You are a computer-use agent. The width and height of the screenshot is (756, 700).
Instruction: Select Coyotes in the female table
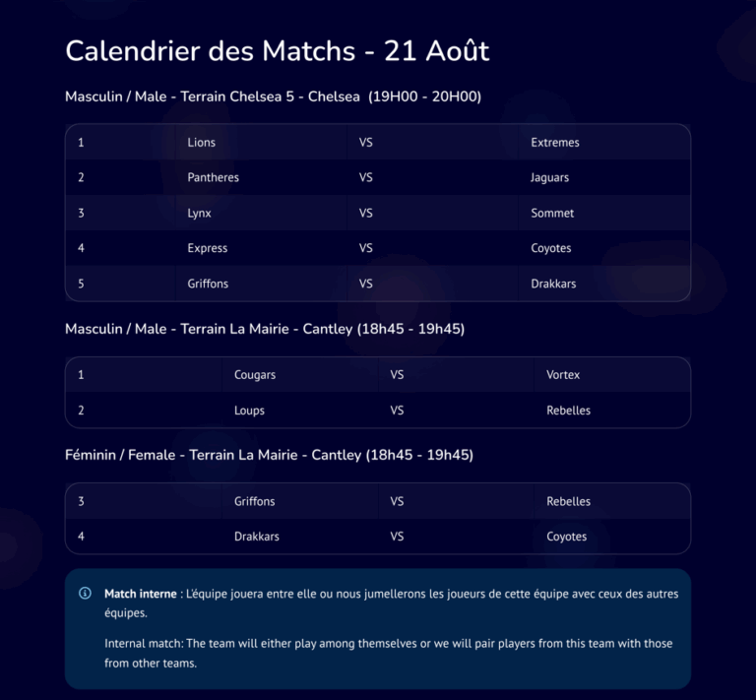coord(567,537)
